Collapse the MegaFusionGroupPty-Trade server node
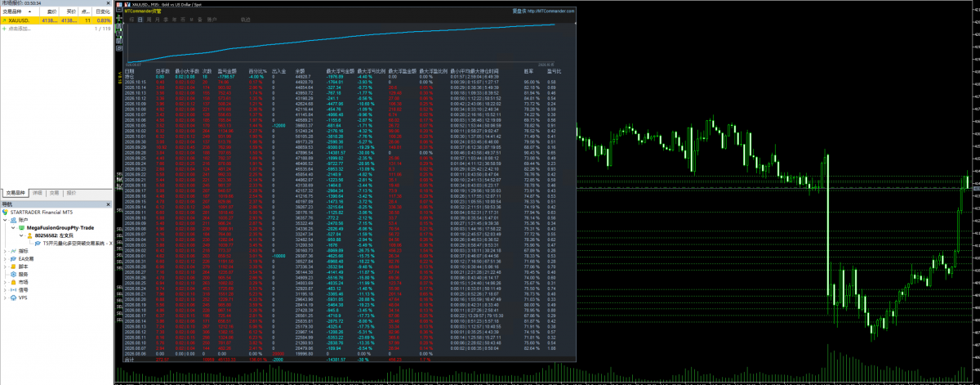Viewport: 980px width, 385px height. (12, 227)
